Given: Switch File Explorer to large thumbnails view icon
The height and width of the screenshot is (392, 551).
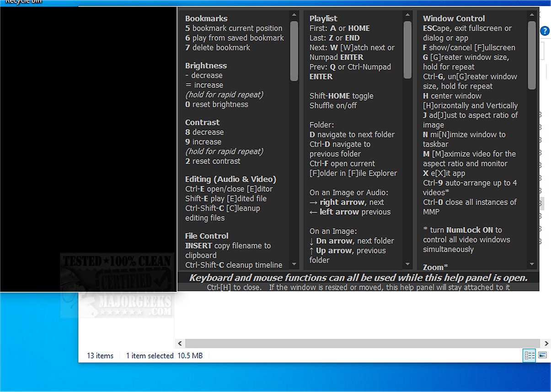Looking at the screenshot, I should pos(543,355).
